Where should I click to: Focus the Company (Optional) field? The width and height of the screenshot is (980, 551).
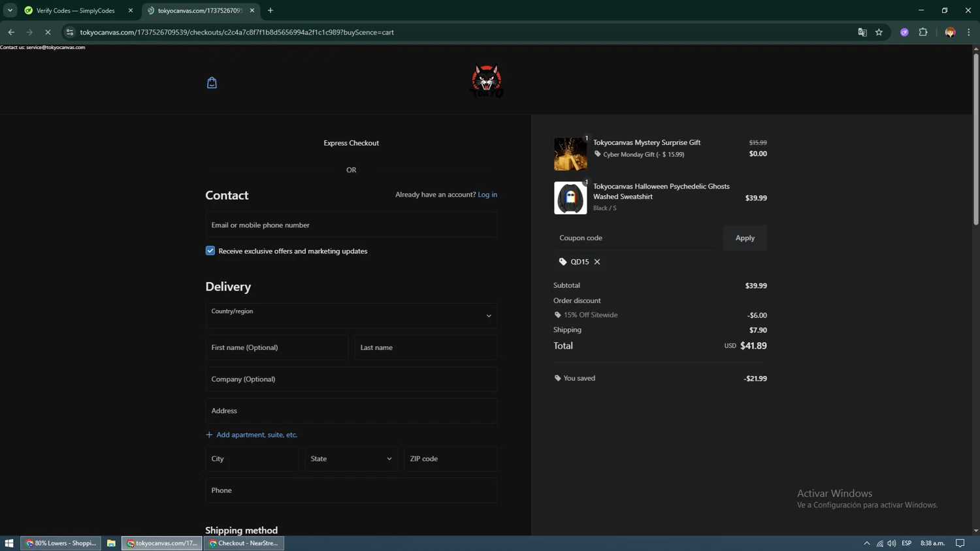coord(351,379)
